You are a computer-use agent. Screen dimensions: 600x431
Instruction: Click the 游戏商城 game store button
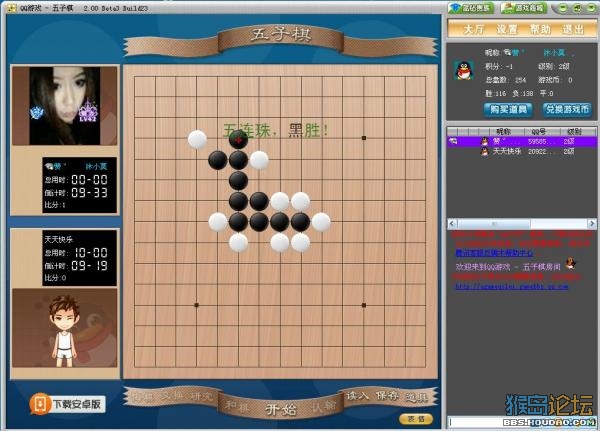tap(524, 8)
